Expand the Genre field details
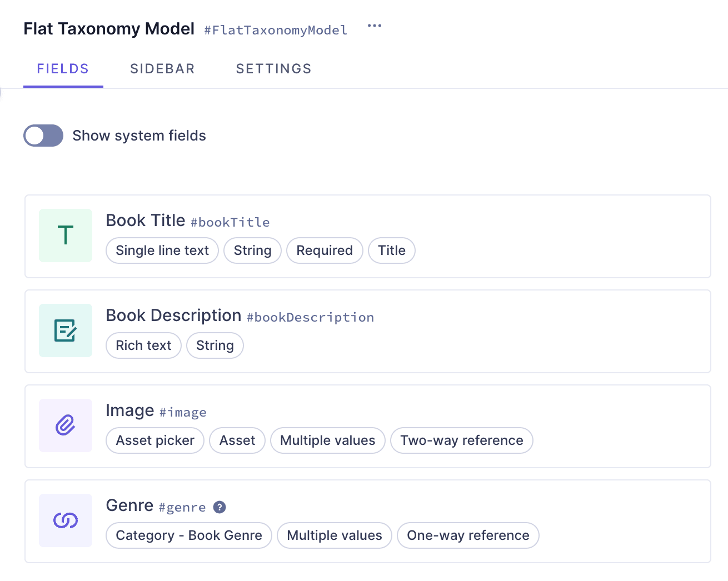This screenshot has height=581, width=728. (x=367, y=520)
